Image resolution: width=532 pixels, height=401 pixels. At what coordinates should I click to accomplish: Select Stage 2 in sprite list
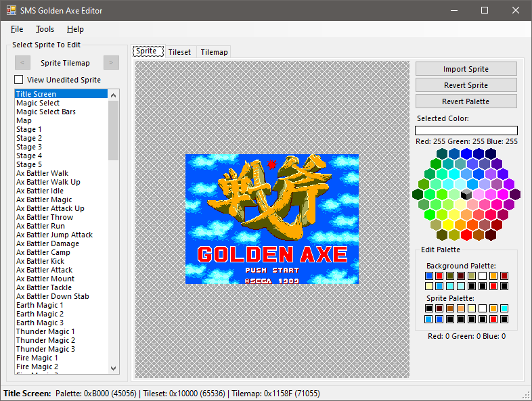62,138
